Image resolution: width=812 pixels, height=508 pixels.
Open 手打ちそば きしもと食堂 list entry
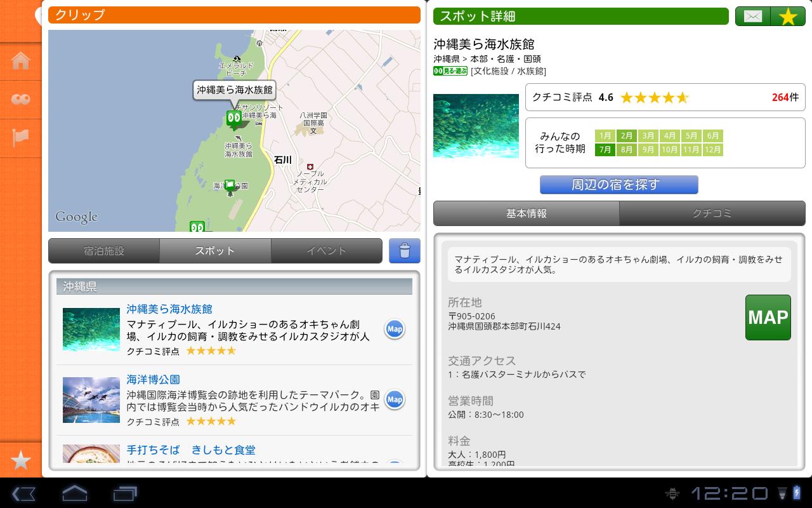[234, 453]
